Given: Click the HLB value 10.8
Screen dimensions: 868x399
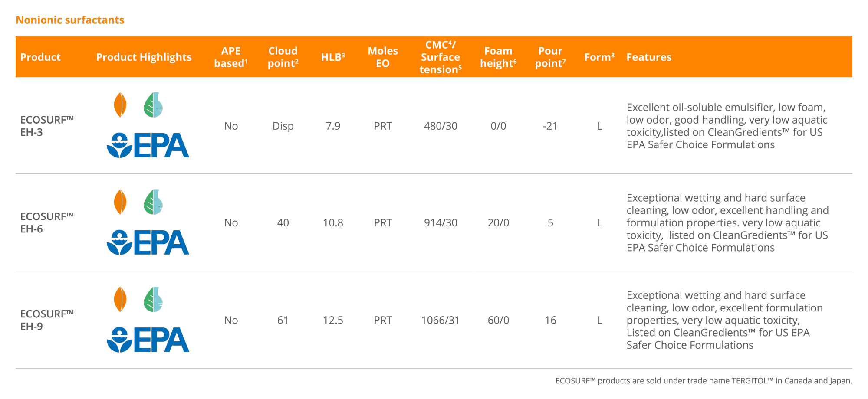Looking at the screenshot, I should pos(333,223).
